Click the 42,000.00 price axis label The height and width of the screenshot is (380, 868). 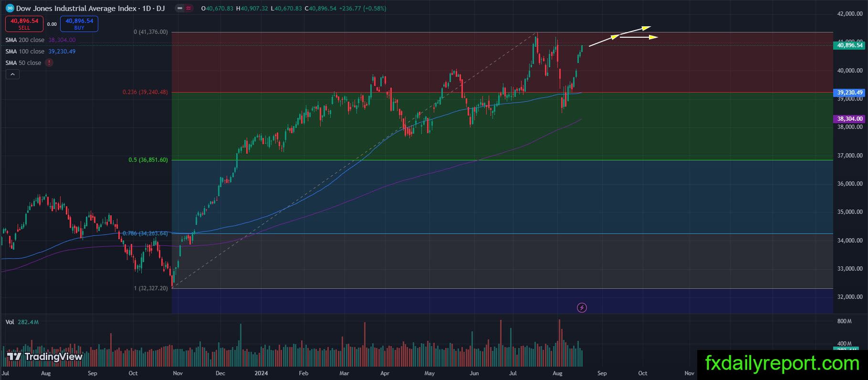(850, 14)
